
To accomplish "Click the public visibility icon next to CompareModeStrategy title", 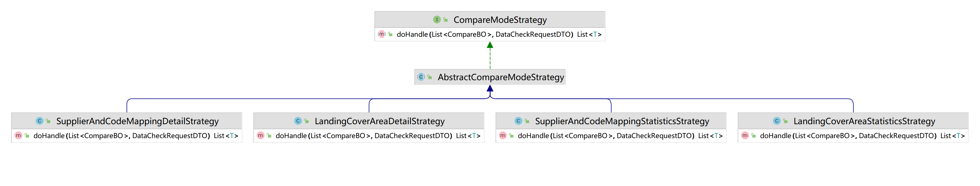I will pos(445,20).
